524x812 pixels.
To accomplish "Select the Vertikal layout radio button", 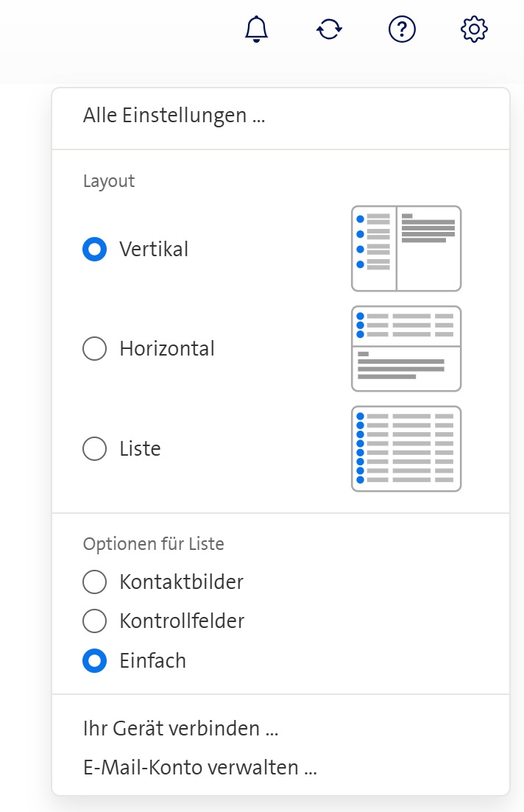I will tap(94, 250).
